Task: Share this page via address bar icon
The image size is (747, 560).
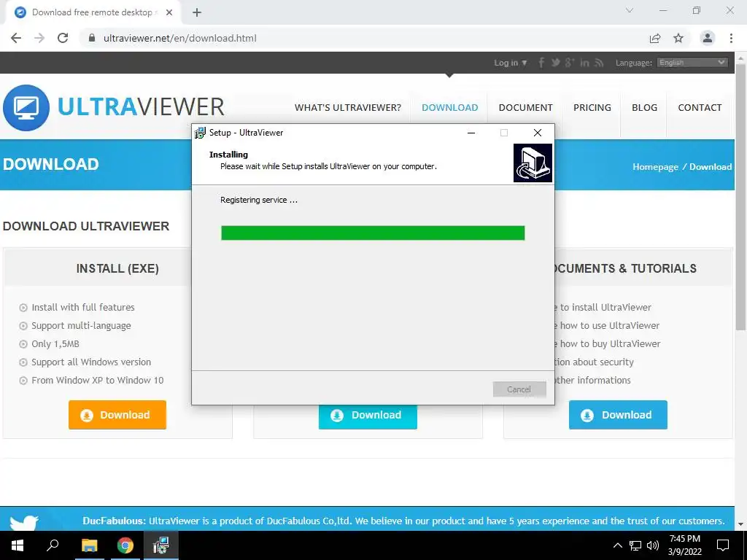Action: (x=655, y=38)
